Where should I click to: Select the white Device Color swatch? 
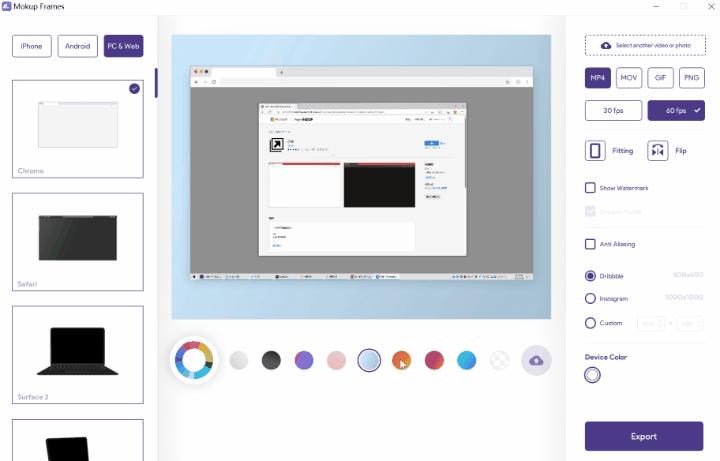point(592,375)
